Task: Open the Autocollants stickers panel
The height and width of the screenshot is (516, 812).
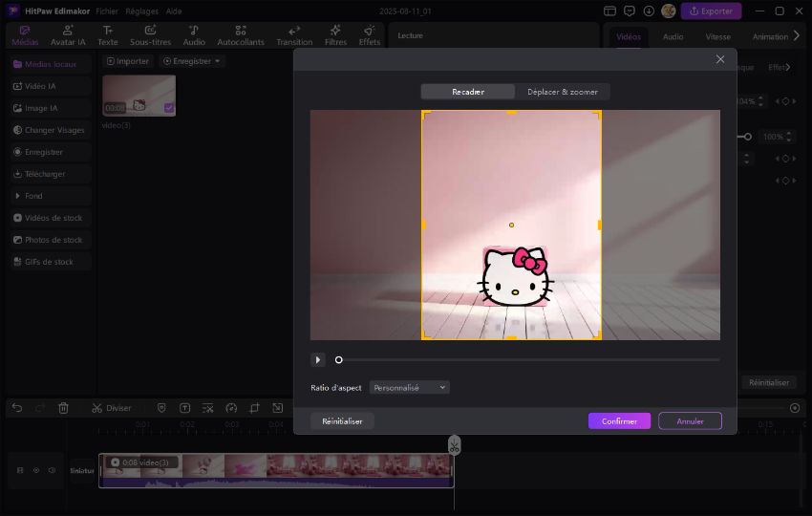Action: coord(241,35)
